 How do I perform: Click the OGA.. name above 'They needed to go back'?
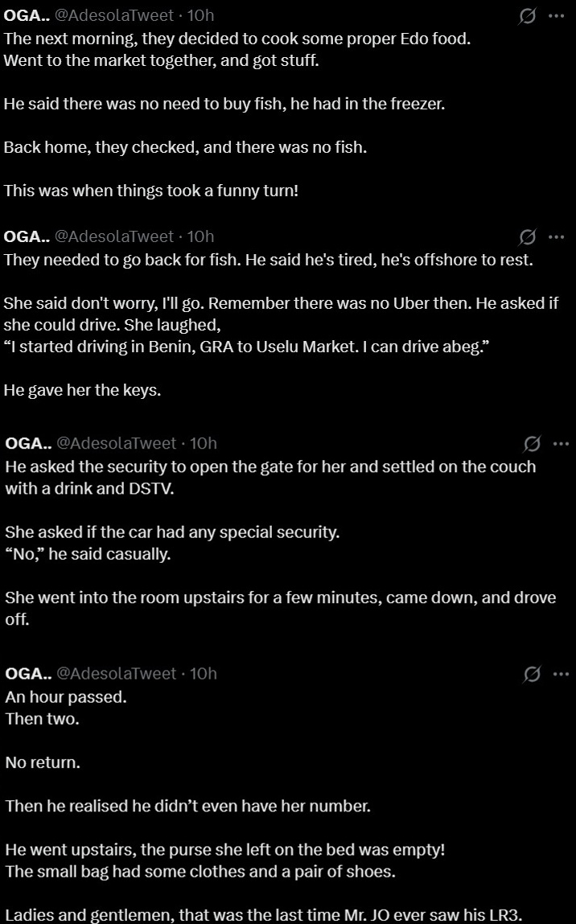[27, 236]
